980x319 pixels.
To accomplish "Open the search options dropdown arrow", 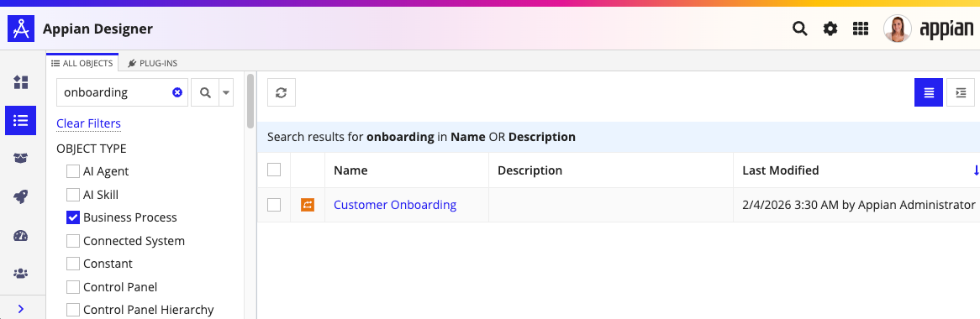I will point(226,92).
